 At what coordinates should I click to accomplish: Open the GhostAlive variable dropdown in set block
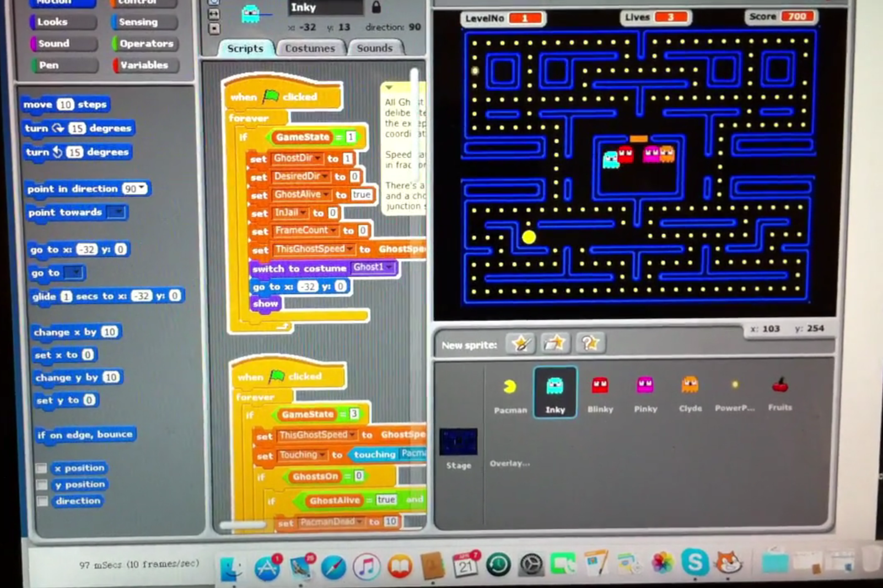click(x=326, y=195)
